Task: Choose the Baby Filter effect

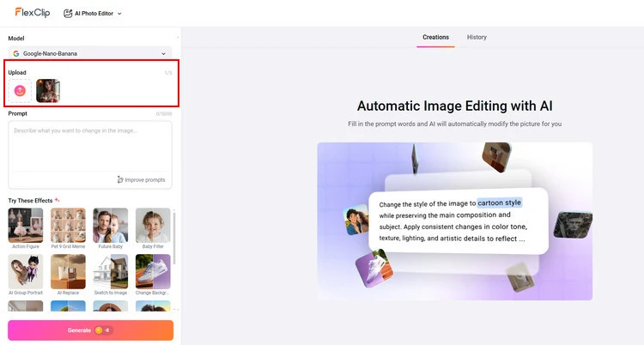Action: tap(153, 228)
